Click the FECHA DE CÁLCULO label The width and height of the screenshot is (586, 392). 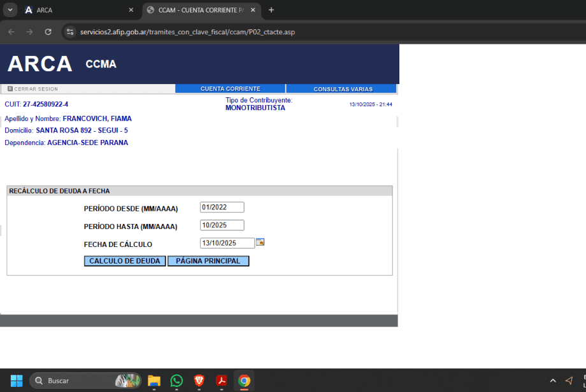pyautogui.click(x=118, y=244)
